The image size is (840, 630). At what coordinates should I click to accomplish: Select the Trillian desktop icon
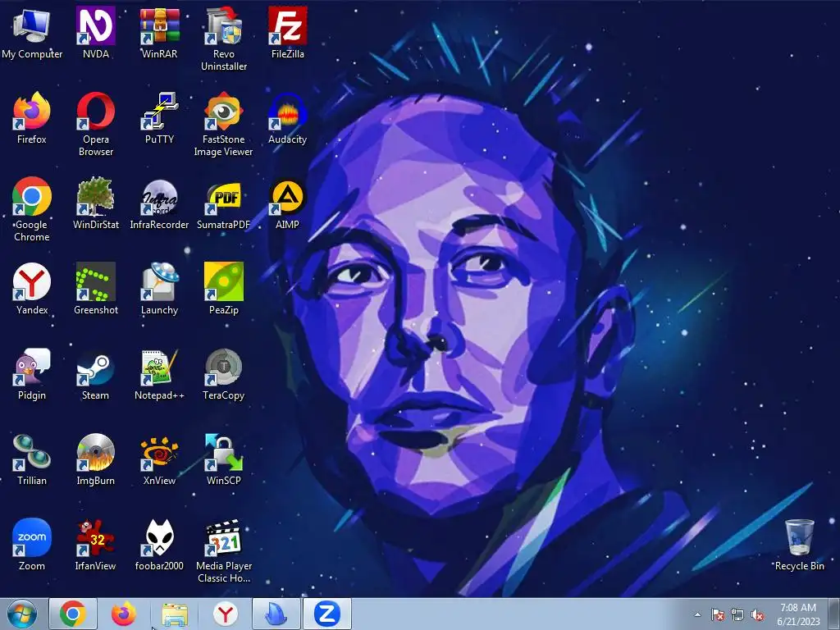[32, 452]
